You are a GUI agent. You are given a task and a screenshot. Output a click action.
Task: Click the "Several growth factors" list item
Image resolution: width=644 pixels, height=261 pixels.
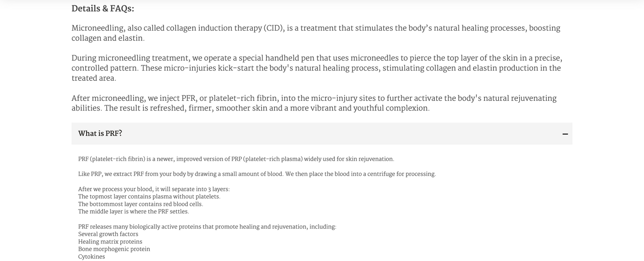coord(108,234)
